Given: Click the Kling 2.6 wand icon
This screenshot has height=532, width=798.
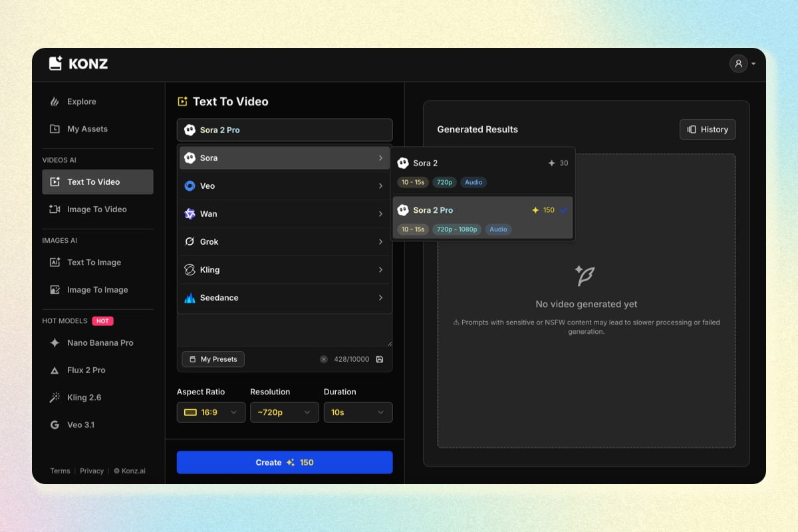Looking at the screenshot, I should [55, 398].
